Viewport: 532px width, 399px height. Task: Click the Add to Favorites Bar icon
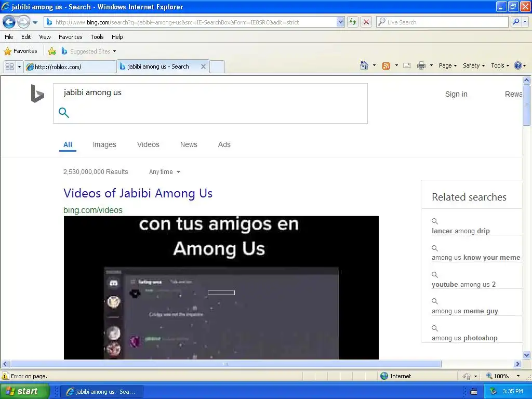click(52, 51)
